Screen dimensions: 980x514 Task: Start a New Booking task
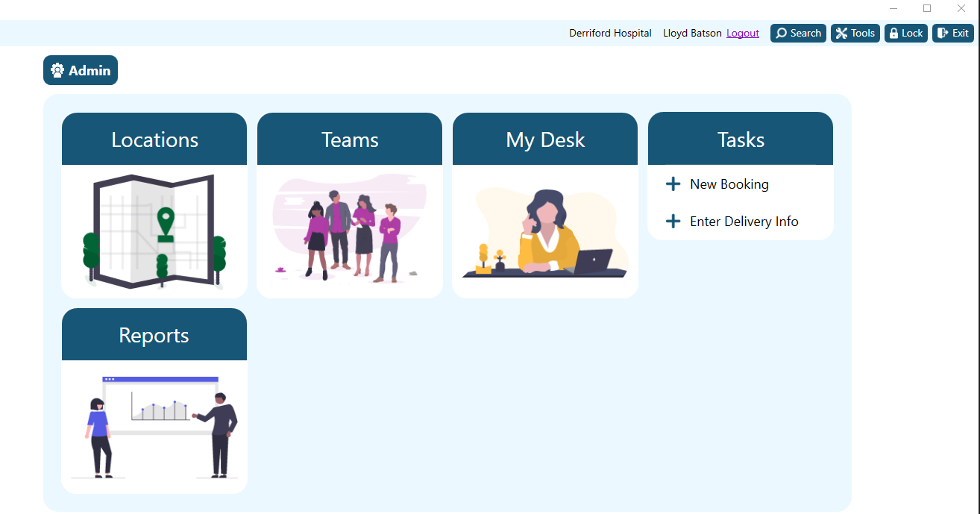tap(729, 184)
